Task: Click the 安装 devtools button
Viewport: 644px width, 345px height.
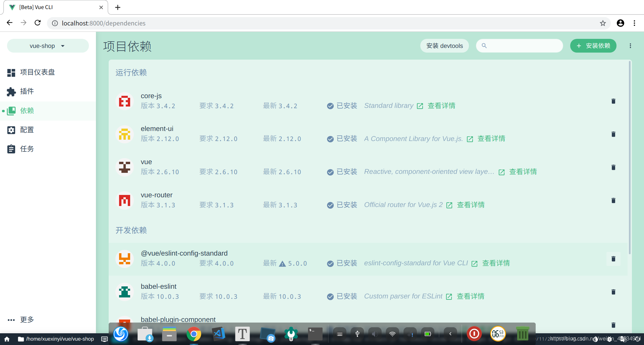Action: tap(444, 46)
